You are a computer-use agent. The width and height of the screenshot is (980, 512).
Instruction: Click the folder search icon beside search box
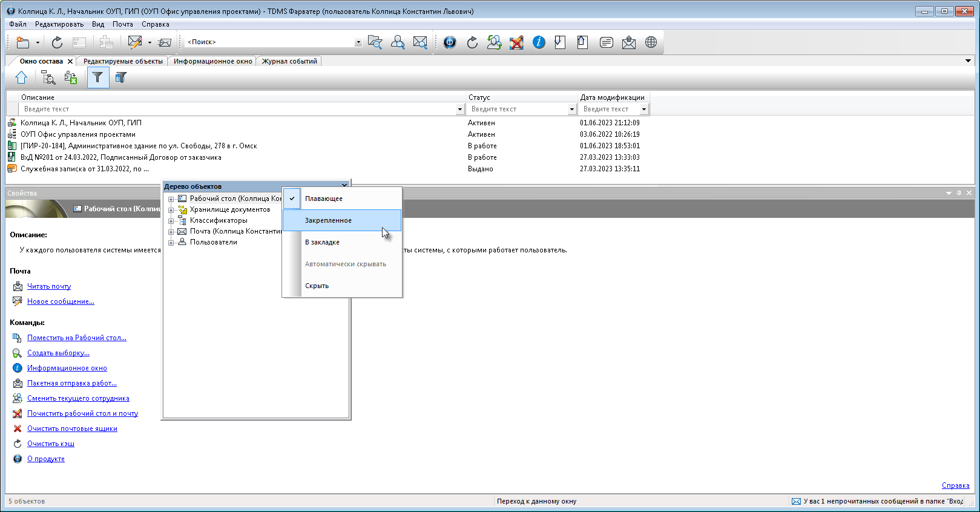pos(375,42)
